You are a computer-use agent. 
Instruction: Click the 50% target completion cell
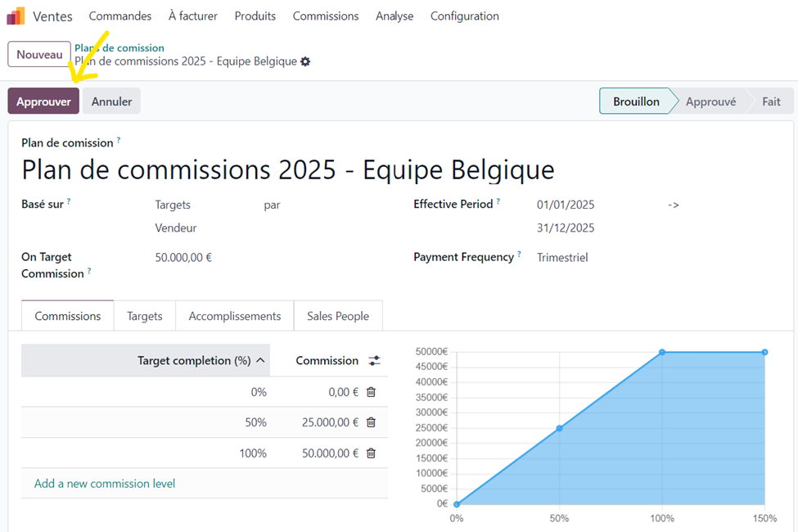coord(146,422)
